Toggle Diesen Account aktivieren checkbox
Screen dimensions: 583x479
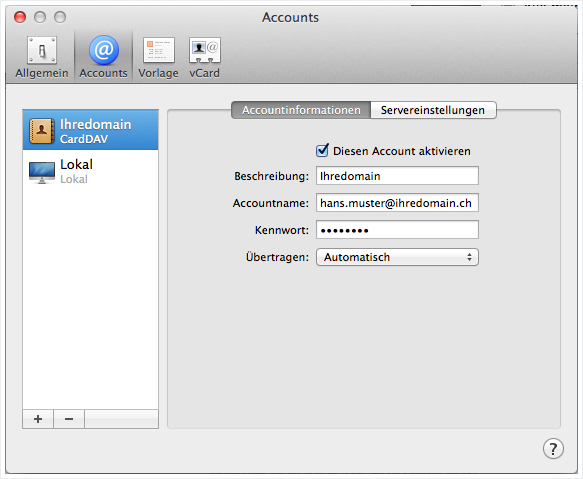pos(322,151)
